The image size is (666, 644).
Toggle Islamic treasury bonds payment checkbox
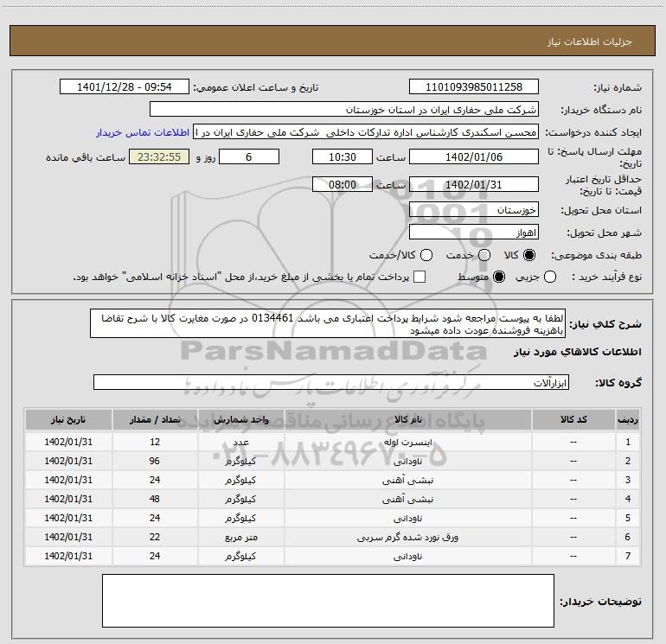click(x=419, y=277)
